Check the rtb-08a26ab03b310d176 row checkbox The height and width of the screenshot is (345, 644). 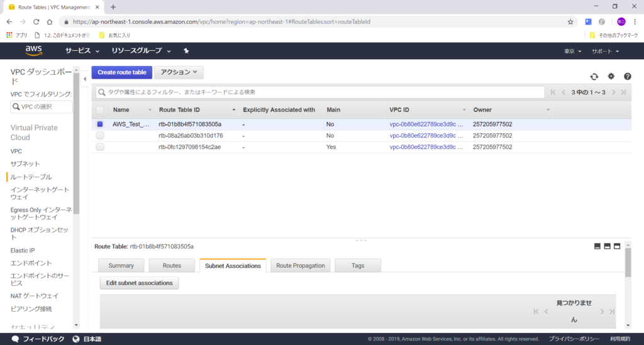coord(100,135)
